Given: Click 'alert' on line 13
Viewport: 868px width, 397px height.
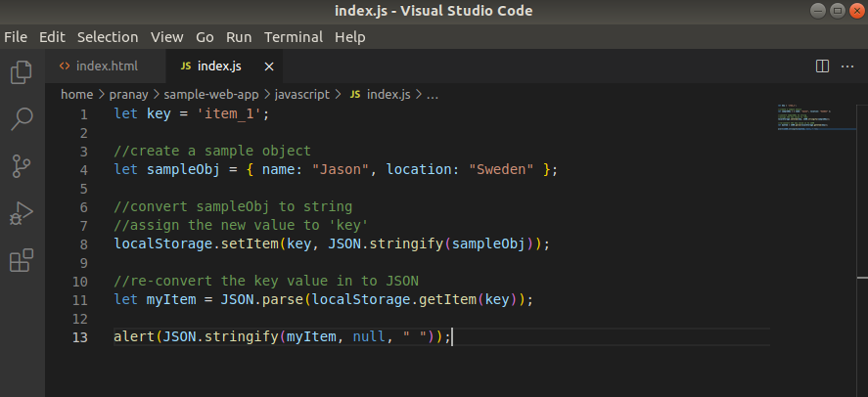Looking at the screenshot, I should tap(134, 336).
